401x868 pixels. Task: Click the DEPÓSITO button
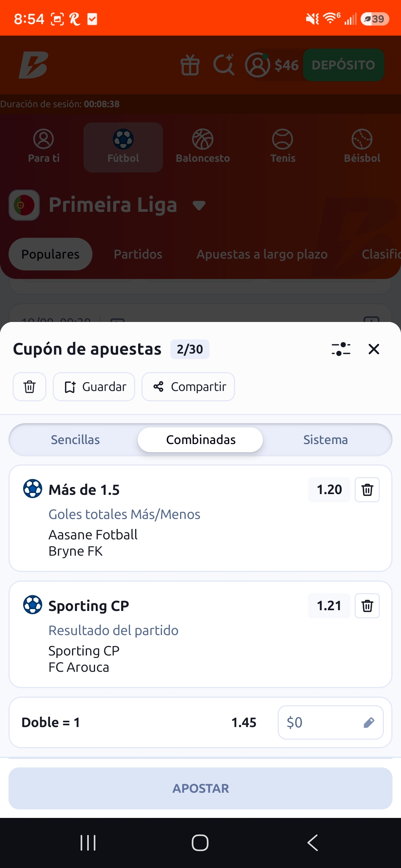coord(343,65)
